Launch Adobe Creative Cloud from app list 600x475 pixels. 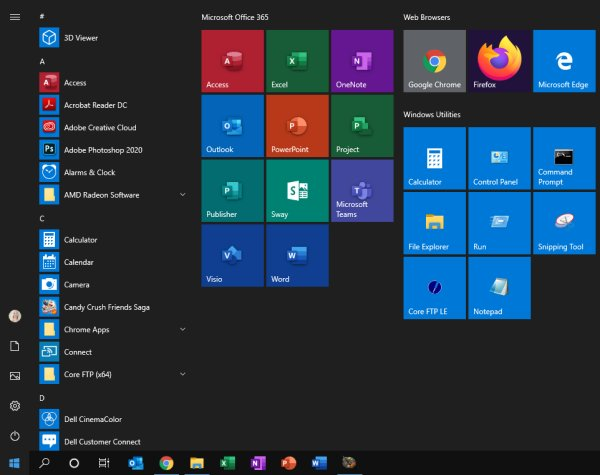115,127
